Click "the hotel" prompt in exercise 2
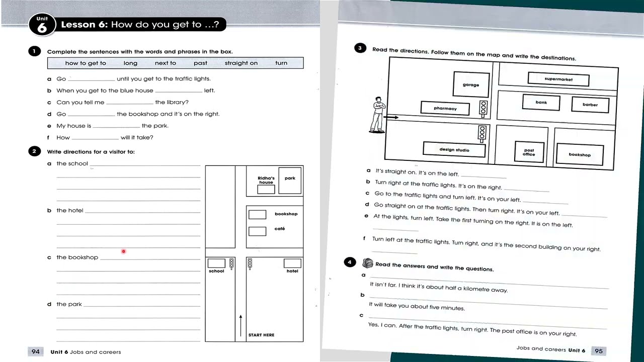 pos(70,211)
